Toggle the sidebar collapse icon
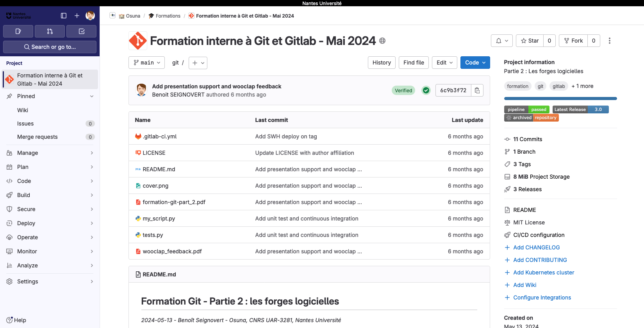This screenshot has height=328, width=644. tap(64, 16)
